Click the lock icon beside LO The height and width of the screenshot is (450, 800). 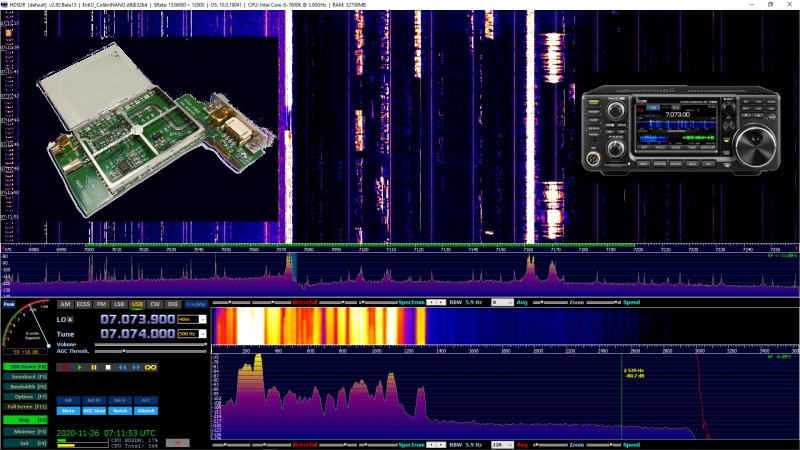[70, 320]
